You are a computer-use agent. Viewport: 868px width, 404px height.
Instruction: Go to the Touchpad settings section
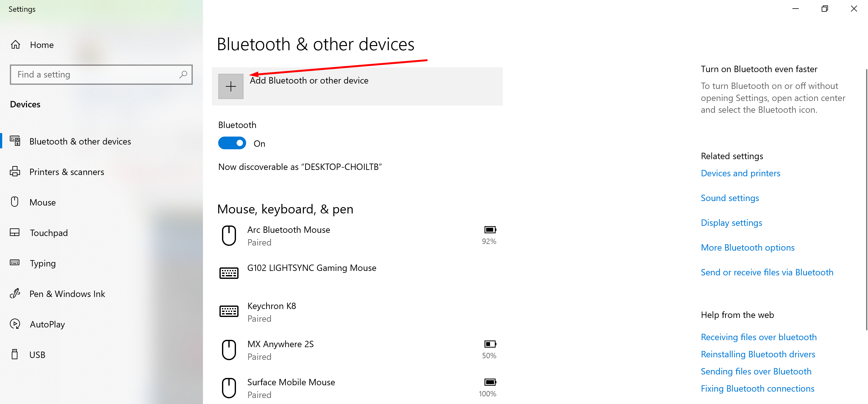pos(49,233)
